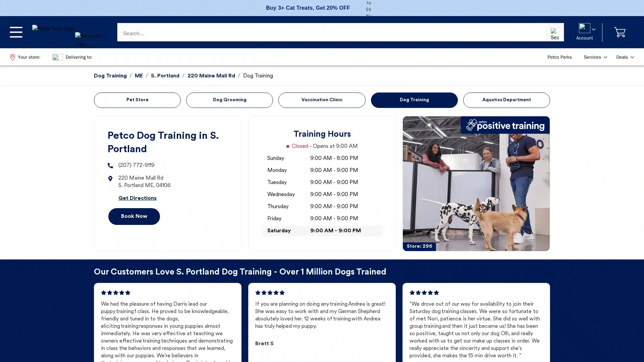Click the phone icon beside store number
This screenshot has width=644, height=362.
tap(110, 166)
